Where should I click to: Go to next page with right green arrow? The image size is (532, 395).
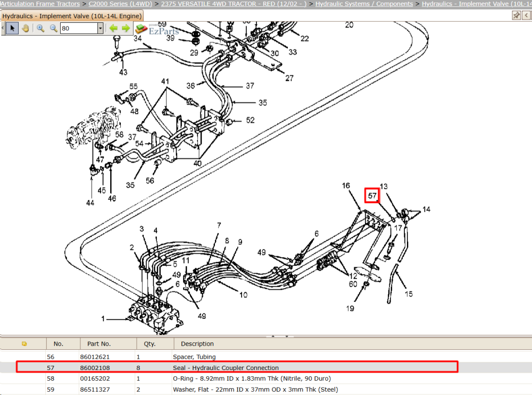pyautogui.click(x=126, y=28)
